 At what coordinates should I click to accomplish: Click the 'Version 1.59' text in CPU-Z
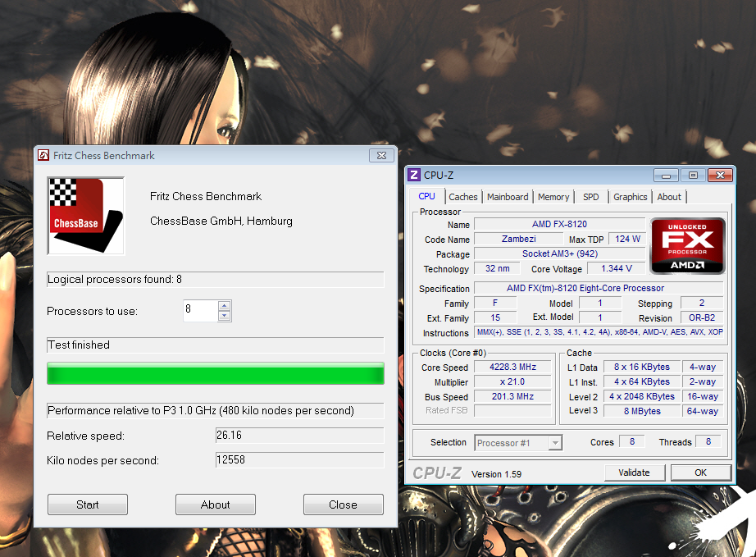point(497,474)
